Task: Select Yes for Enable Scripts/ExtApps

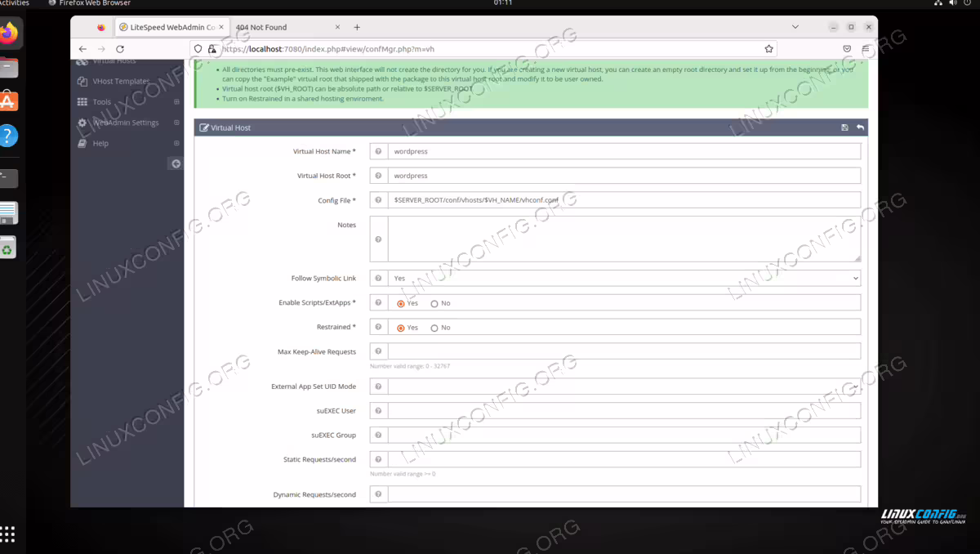Action: coord(401,303)
